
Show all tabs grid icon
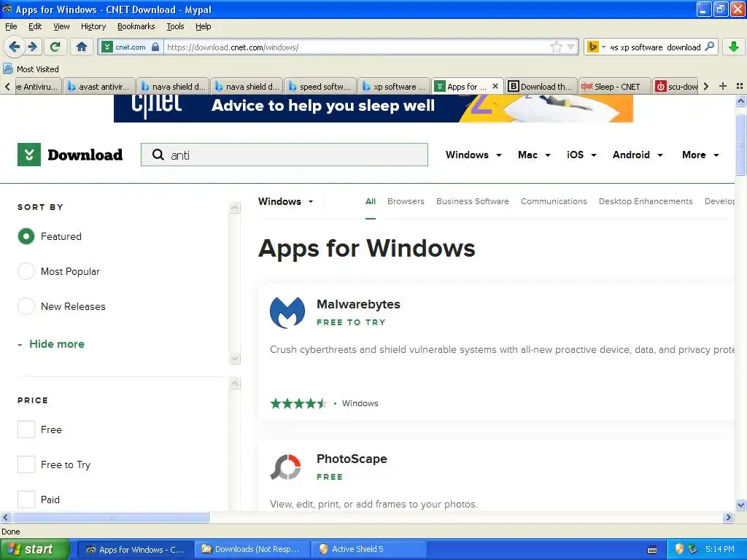(740, 86)
